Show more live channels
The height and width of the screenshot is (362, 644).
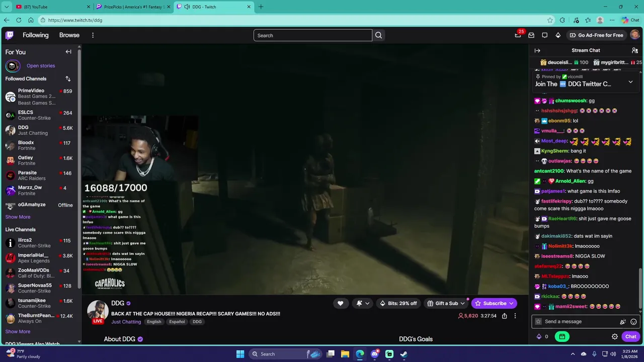point(18,332)
